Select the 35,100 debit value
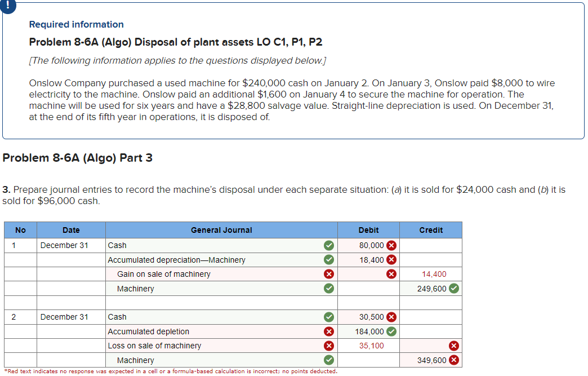 tap(371, 346)
